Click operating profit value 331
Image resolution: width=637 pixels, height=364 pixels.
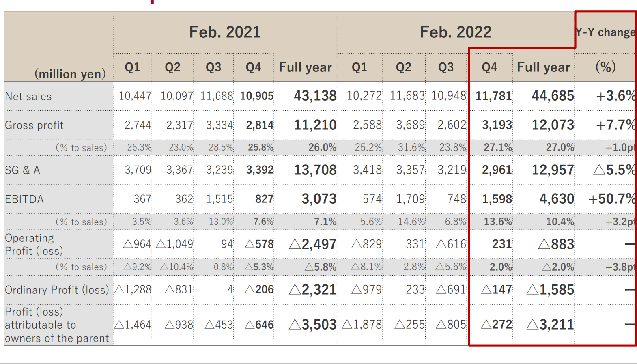(x=415, y=244)
